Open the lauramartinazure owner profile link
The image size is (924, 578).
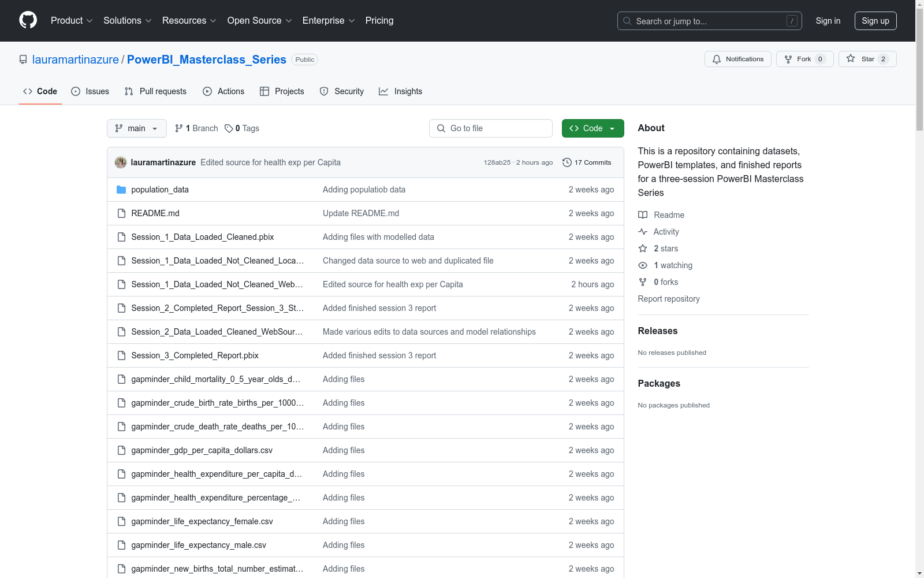(76, 60)
